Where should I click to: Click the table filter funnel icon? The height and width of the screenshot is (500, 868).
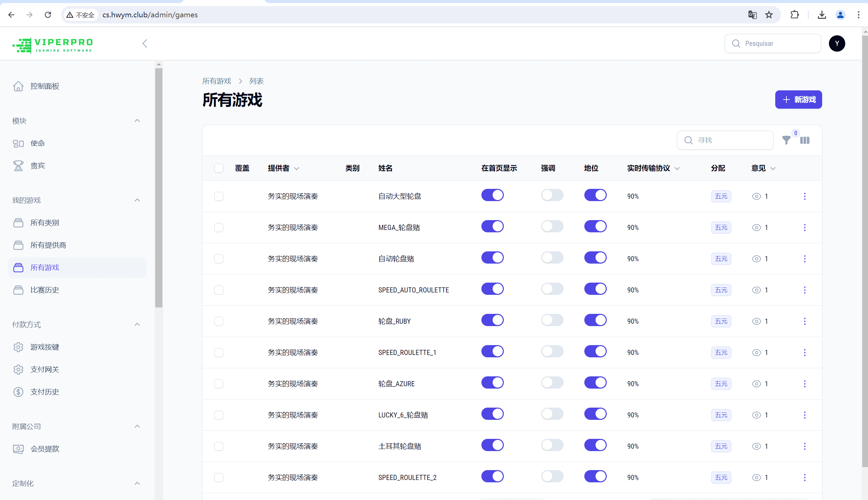pos(786,140)
